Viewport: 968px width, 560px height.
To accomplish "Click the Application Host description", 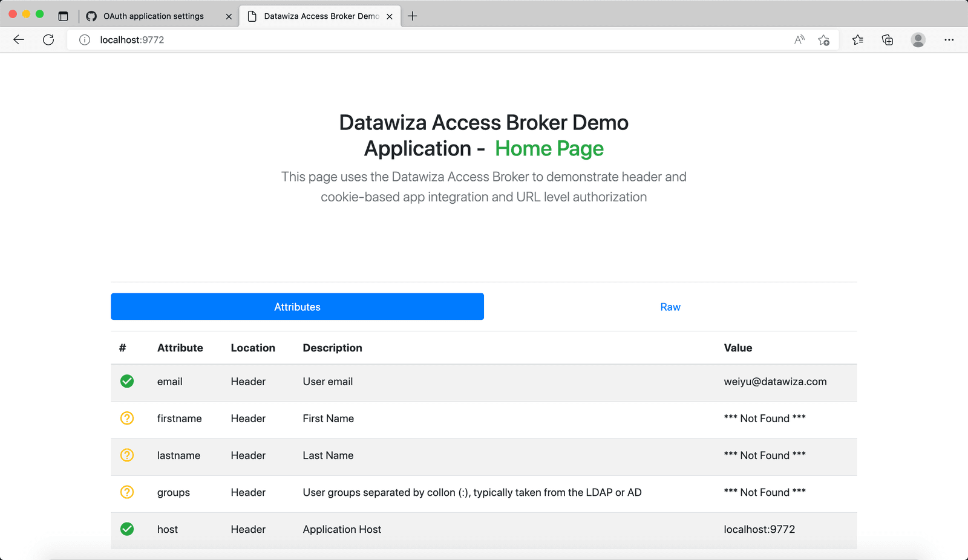I will point(342,529).
